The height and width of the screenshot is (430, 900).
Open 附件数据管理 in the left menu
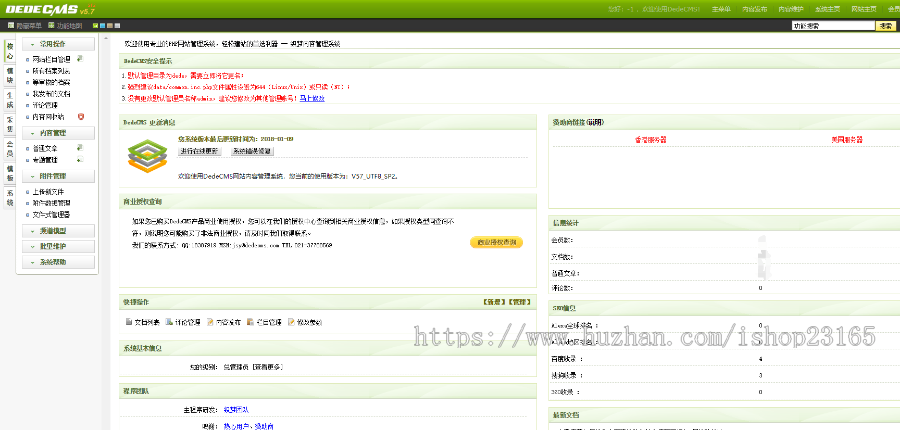coord(51,203)
